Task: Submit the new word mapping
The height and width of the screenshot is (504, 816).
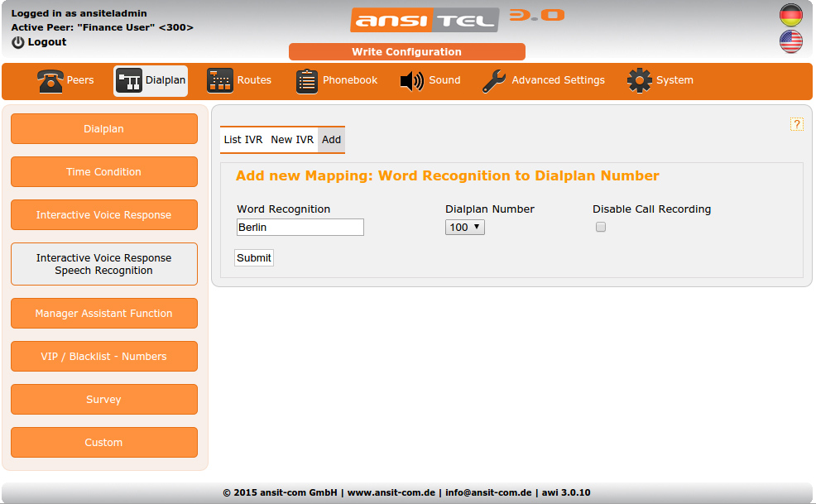Action: pyautogui.click(x=253, y=257)
